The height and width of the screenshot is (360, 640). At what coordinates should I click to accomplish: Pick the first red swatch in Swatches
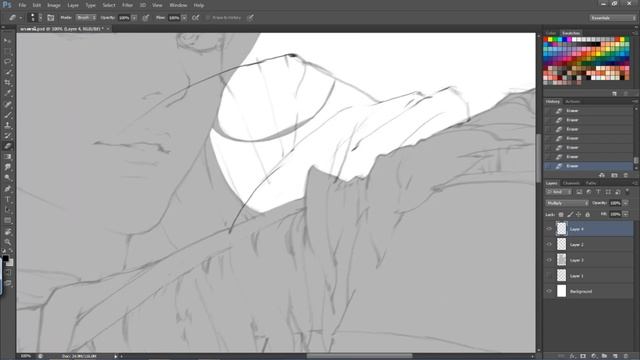[x=546, y=40]
